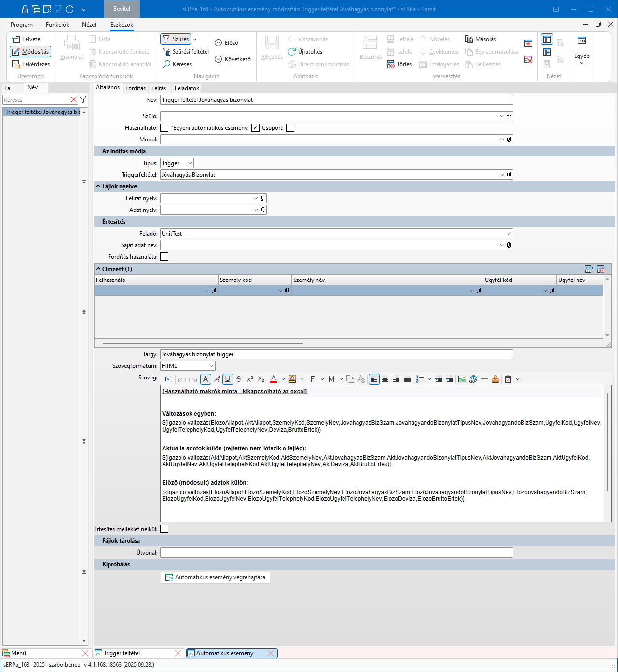Screen dimensions: 618x672
Task: Insert image into the message body
Action: 462,379
